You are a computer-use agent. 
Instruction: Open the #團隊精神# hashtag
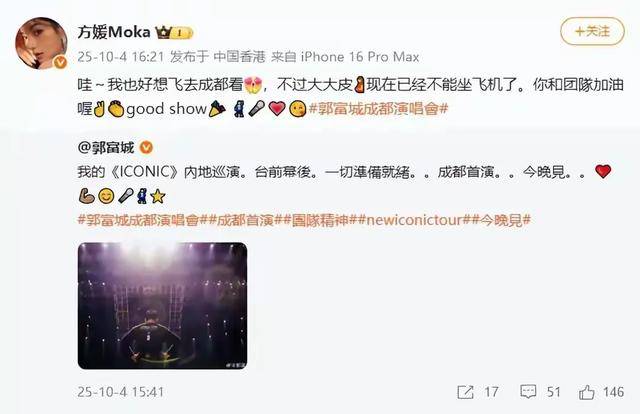click(319, 220)
